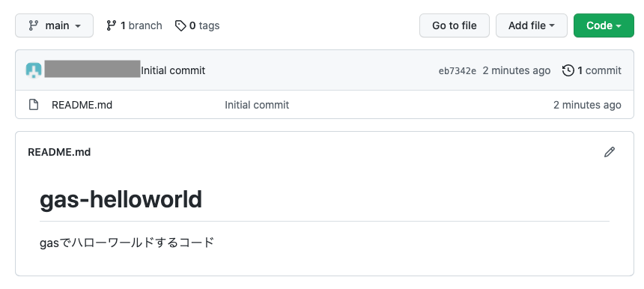Click the Go to file button
Viewport: 644px width, 289px height.
[x=455, y=25]
